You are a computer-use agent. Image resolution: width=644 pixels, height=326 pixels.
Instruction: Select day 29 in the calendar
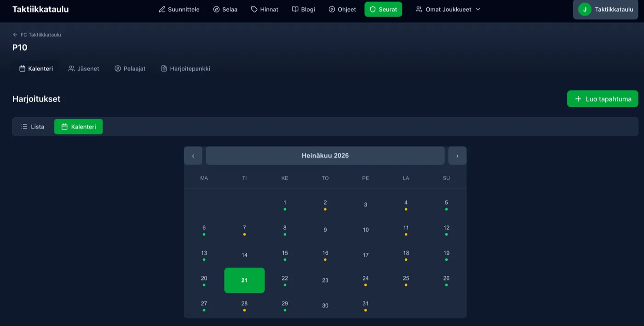point(285,306)
